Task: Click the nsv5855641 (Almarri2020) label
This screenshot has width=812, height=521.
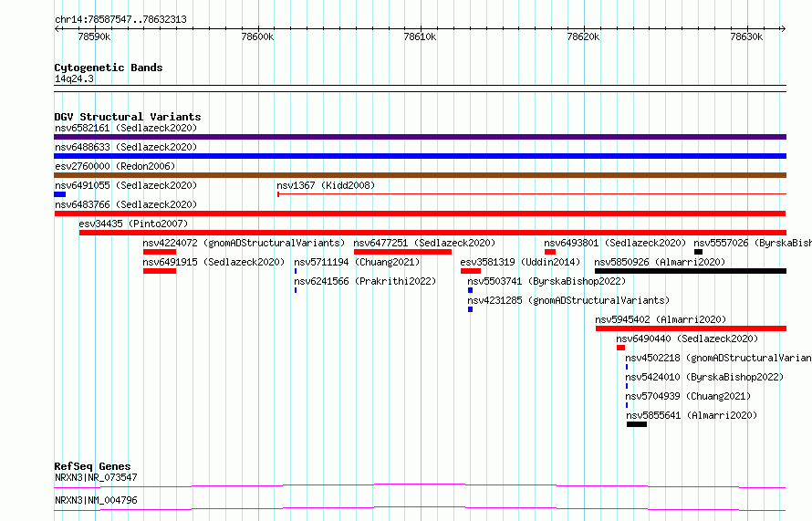Action: pyautogui.click(x=692, y=415)
